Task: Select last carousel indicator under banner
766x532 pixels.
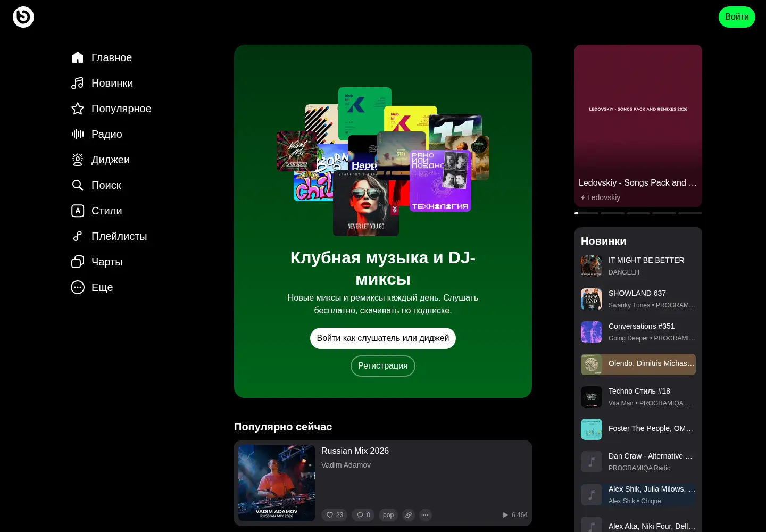Action: (690, 213)
